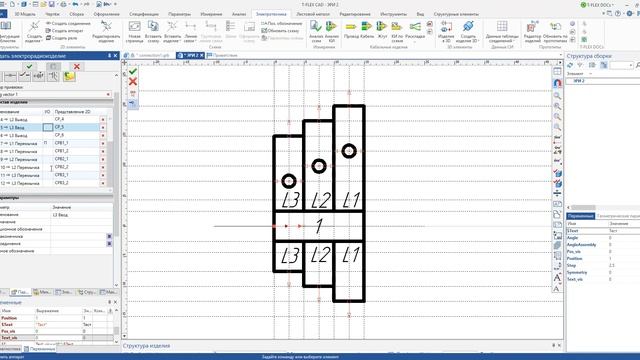Click the T-FLEX DOCs status icon
This screenshot has width=640, height=360.
[583, 4]
